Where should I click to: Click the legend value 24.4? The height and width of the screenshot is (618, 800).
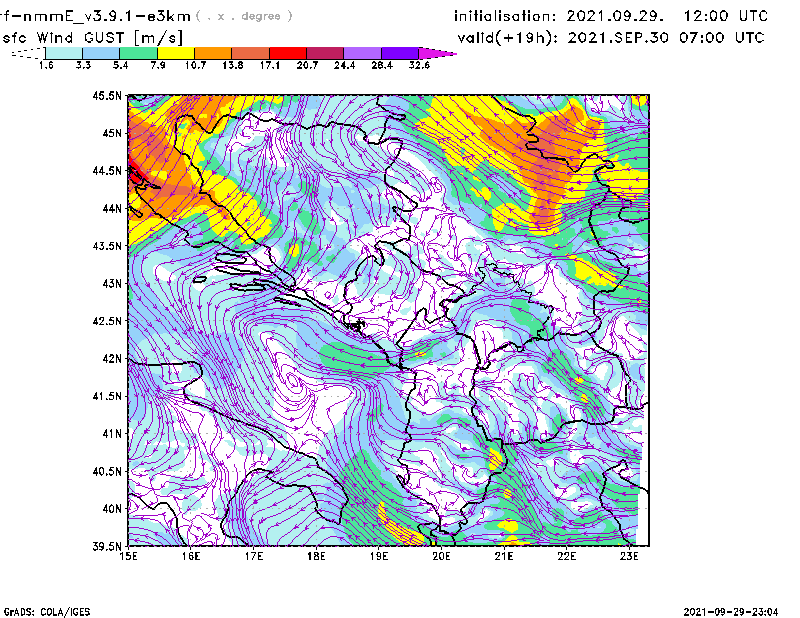[344, 65]
